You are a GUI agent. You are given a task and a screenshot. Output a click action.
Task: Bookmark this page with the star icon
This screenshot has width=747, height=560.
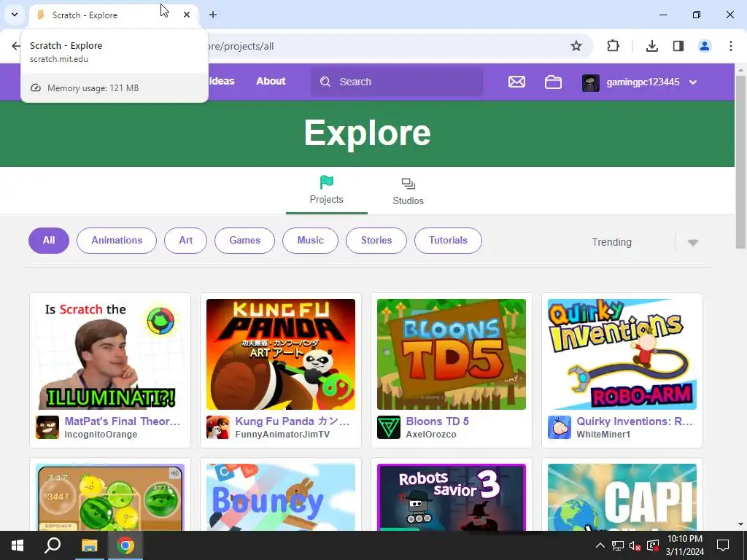point(576,46)
